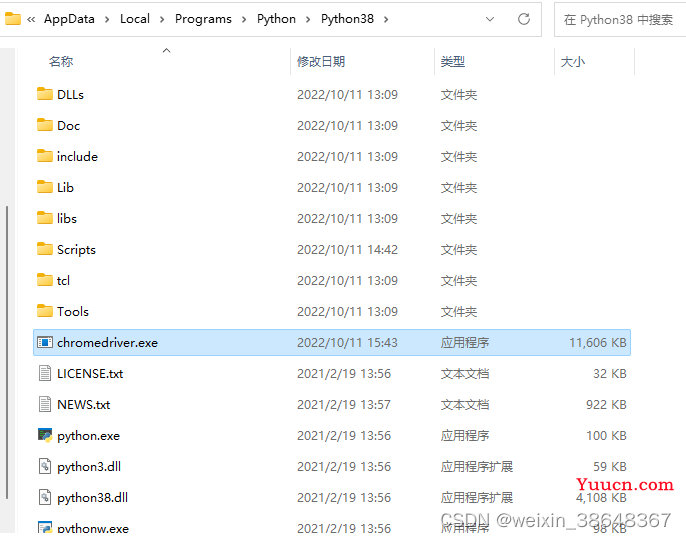Viewport: 686px width, 539px height.
Task: Open the DLLs folder icon
Action: [x=45, y=94]
